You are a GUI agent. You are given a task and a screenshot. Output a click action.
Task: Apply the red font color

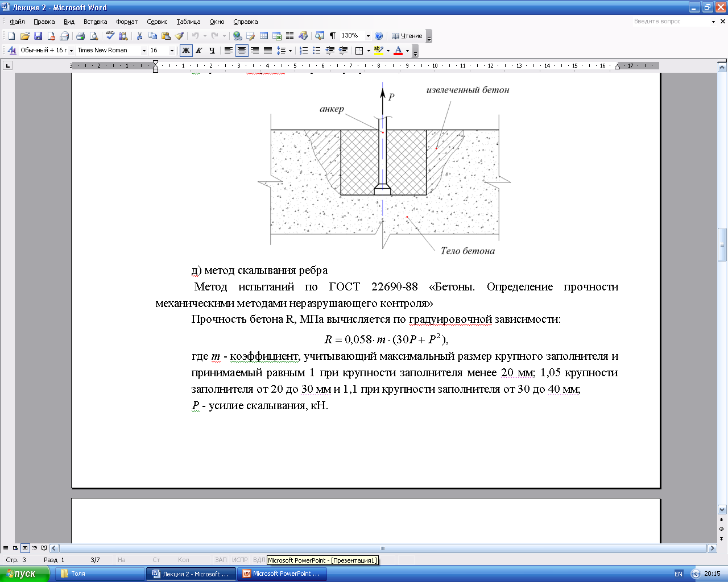click(398, 51)
